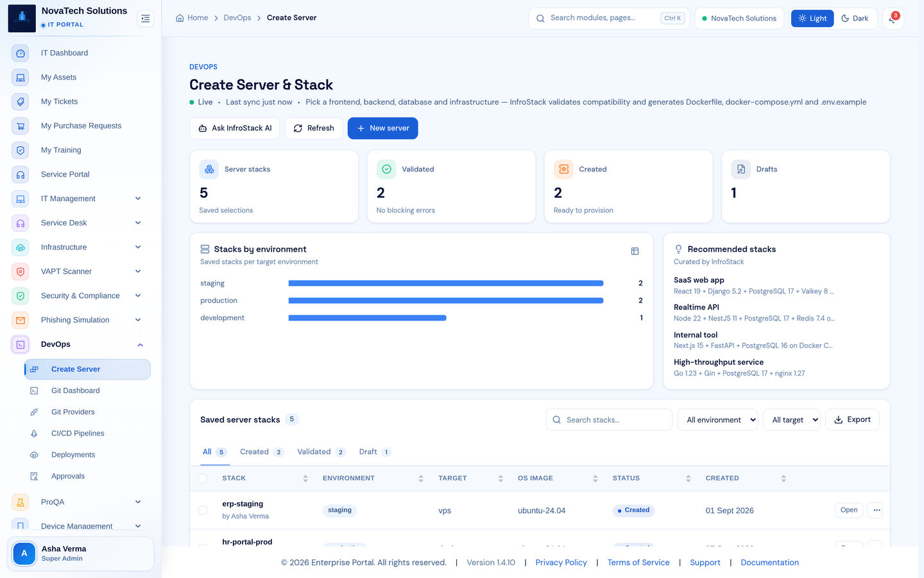Click the development bar in the chart

(x=367, y=318)
